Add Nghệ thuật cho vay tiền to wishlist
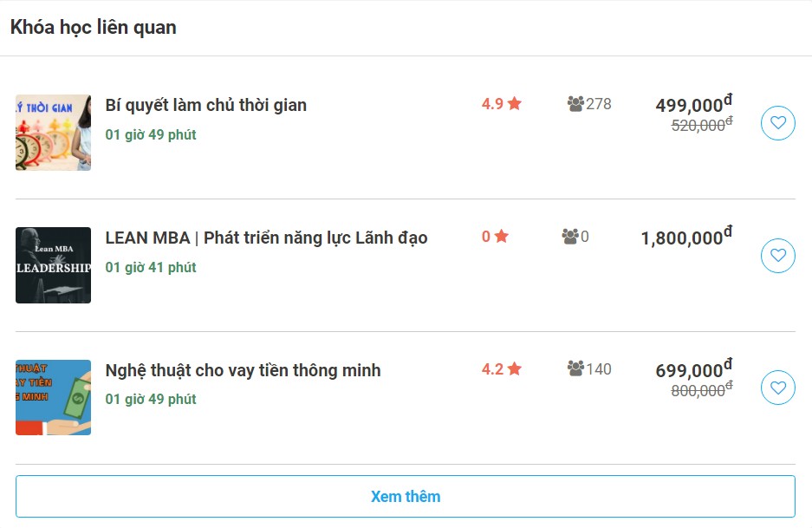 coord(777,388)
